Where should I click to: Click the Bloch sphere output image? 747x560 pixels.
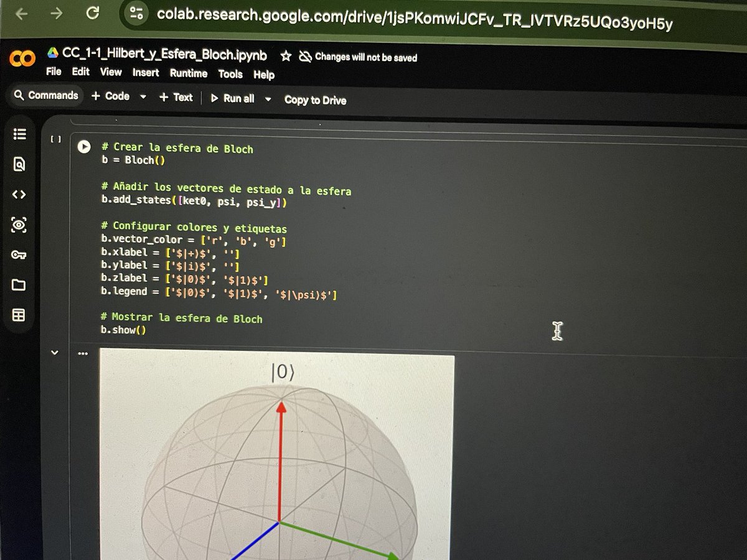[276, 454]
